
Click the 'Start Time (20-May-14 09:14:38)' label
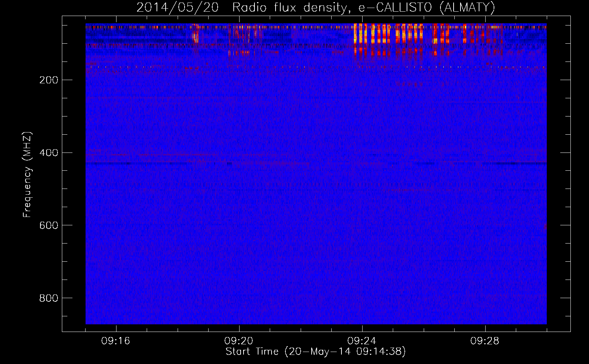[316, 351]
